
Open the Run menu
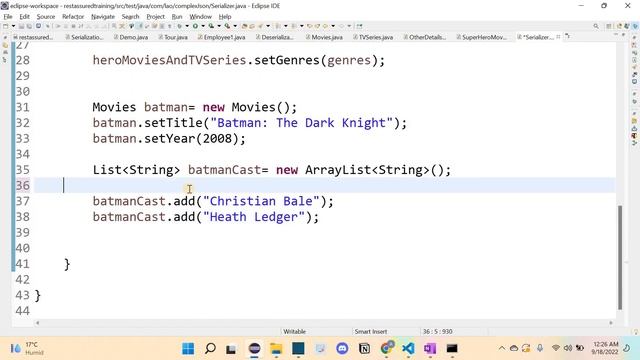pos(177,17)
